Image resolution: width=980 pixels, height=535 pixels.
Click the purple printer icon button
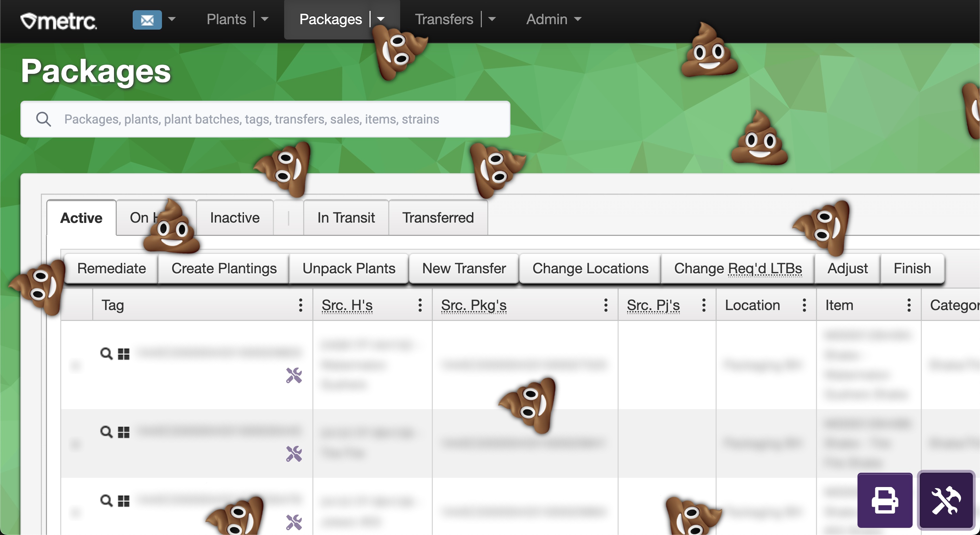click(884, 500)
